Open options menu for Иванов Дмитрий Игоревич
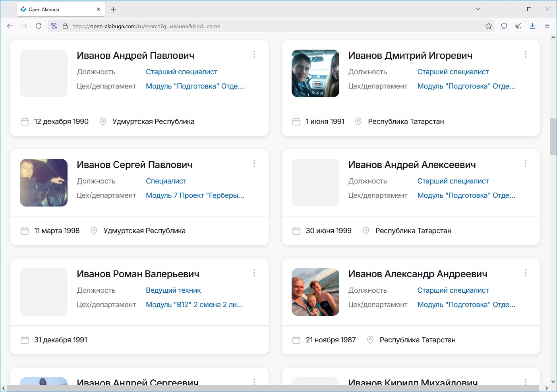Image resolution: width=557 pixels, height=392 pixels. pyautogui.click(x=526, y=54)
